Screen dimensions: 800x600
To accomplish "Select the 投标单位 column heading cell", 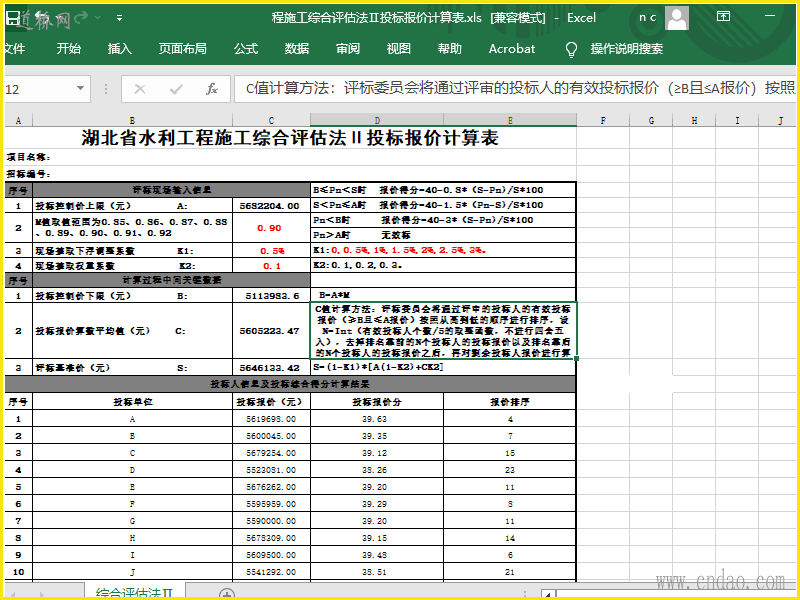I will 133,402.
